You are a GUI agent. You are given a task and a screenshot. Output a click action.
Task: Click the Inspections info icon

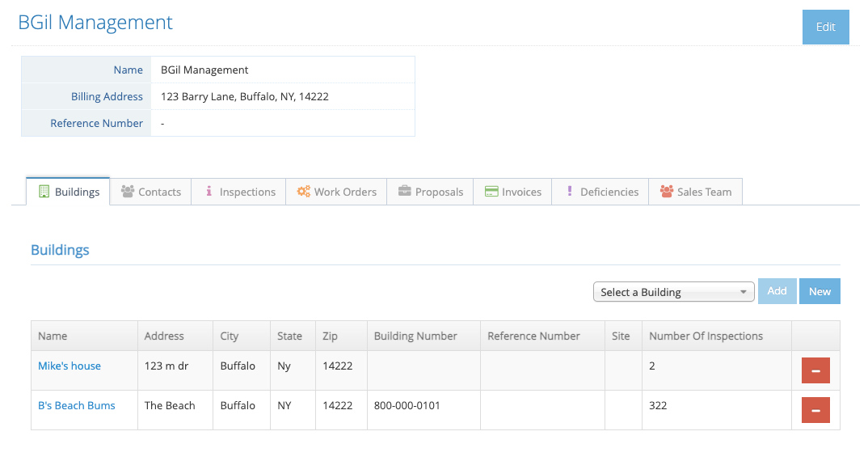209,191
